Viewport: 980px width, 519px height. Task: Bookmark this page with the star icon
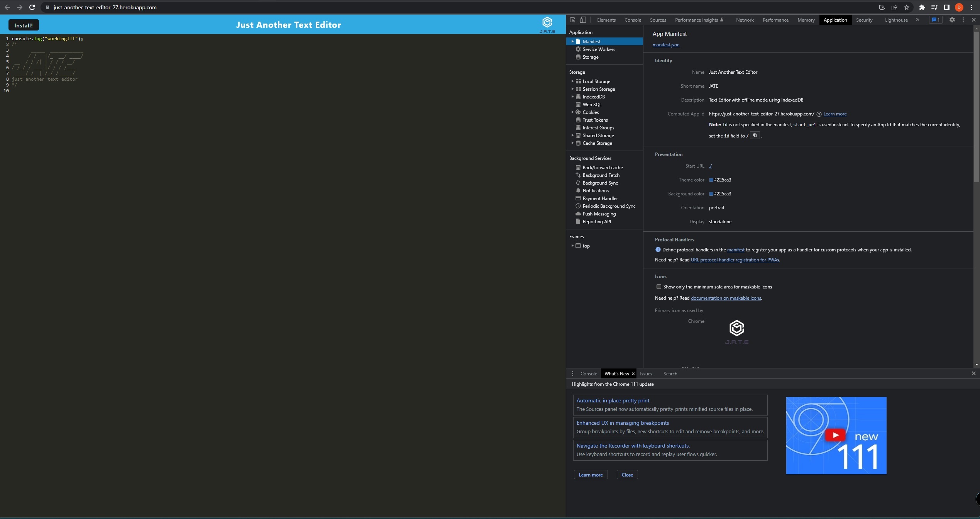(x=907, y=7)
